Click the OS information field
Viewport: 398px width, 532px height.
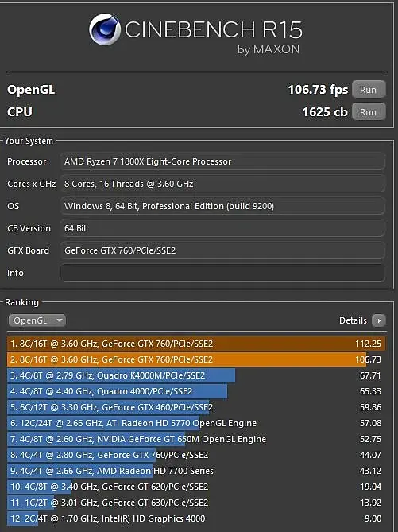click(222, 206)
